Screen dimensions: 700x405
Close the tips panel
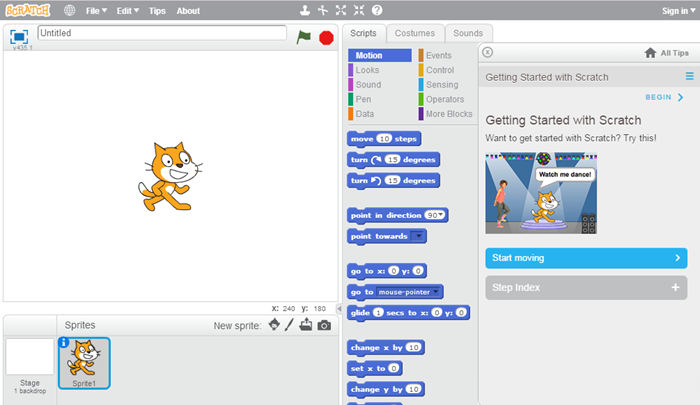coord(488,52)
